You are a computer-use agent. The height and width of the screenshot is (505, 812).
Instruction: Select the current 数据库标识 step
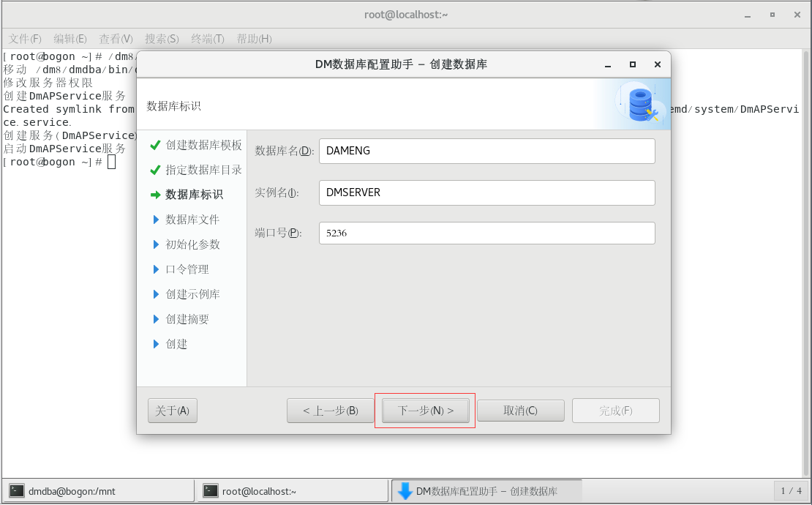point(194,195)
